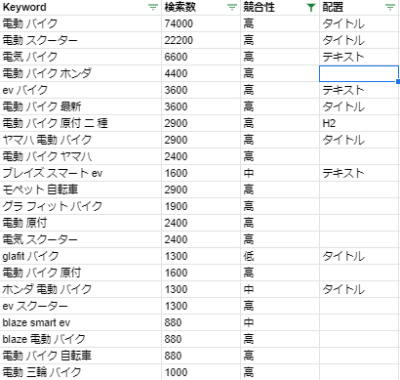Select the 配置 header cell
The width and height of the screenshot is (400, 380).
359,7
